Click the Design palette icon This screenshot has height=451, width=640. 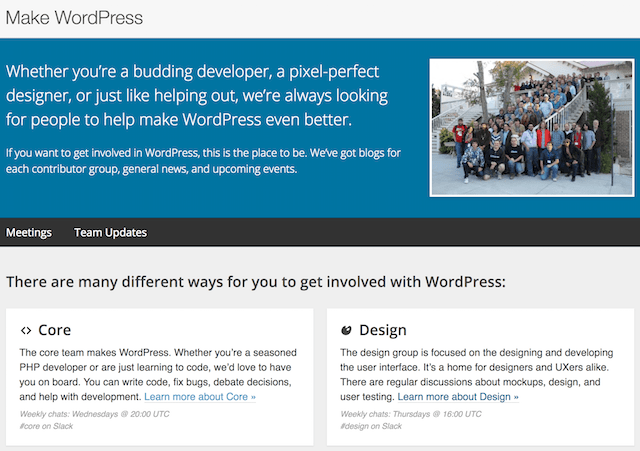click(346, 330)
